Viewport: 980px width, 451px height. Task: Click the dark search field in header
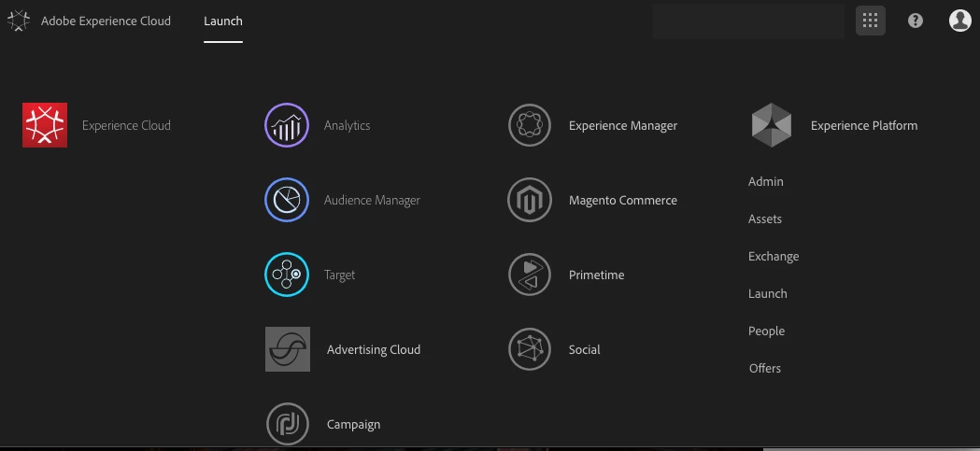tap(748, 21)
